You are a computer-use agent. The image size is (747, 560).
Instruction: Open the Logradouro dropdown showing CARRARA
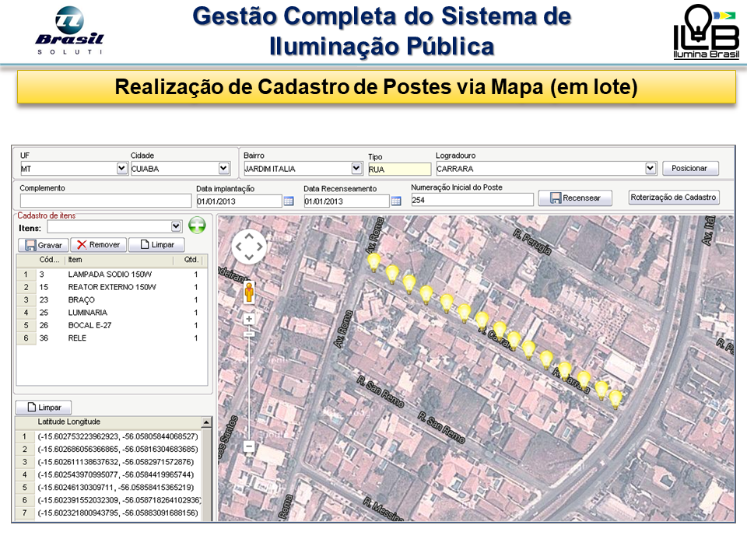[x=651, y=168]
